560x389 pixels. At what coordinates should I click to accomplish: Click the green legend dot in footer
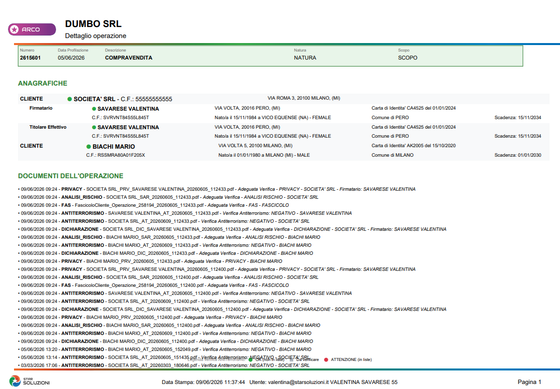tap(250, 360)
